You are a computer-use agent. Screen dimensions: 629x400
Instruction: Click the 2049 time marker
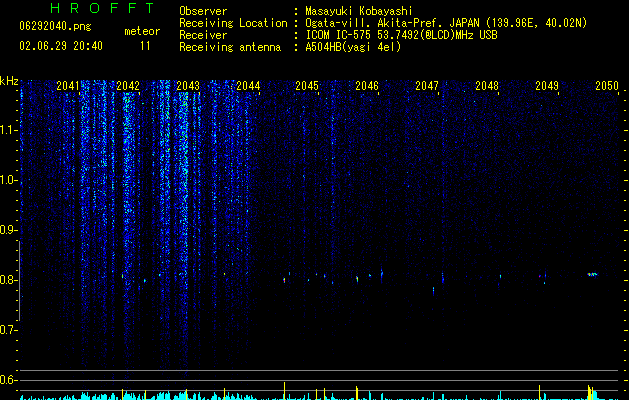(547, 86)
